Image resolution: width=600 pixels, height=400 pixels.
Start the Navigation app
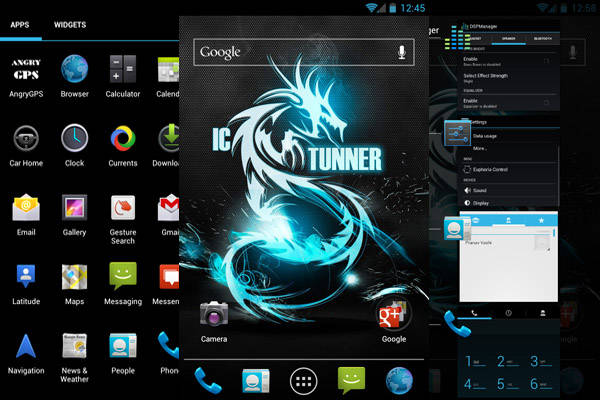[x=26, y=353]
